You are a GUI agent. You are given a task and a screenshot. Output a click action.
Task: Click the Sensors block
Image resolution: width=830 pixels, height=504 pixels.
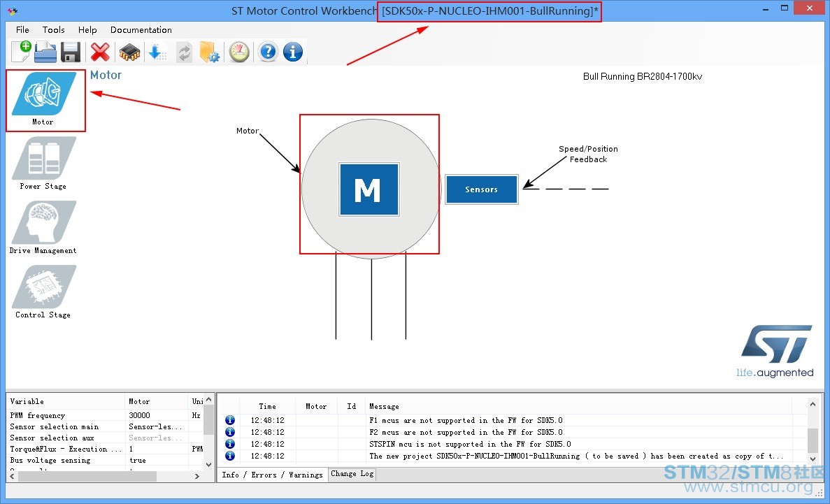pyautogui.click(x=481, y=189)
